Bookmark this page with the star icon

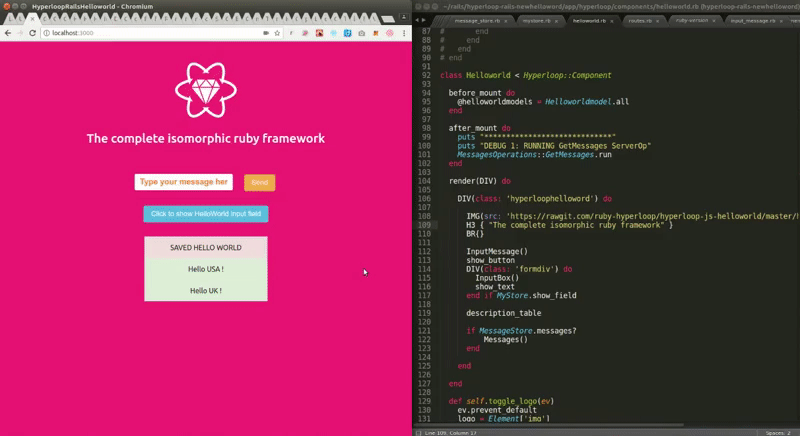pyautogui.click(x=277, y=33)
